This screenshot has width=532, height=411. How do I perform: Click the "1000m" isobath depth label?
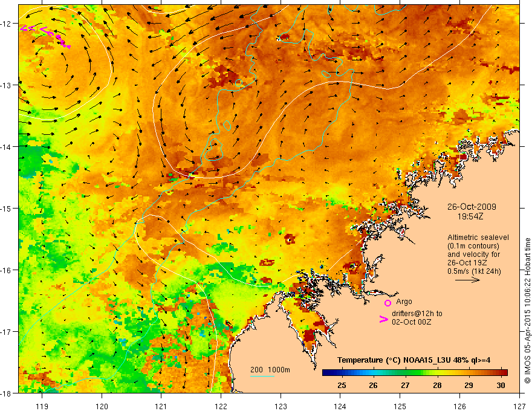tap(279, 370)
